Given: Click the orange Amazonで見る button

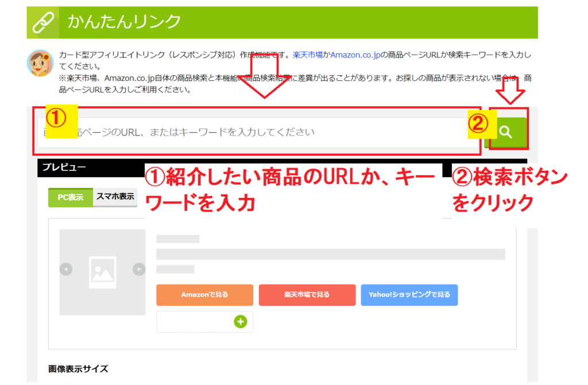Looking at the screenshot, I should click(x=204, y=295).
